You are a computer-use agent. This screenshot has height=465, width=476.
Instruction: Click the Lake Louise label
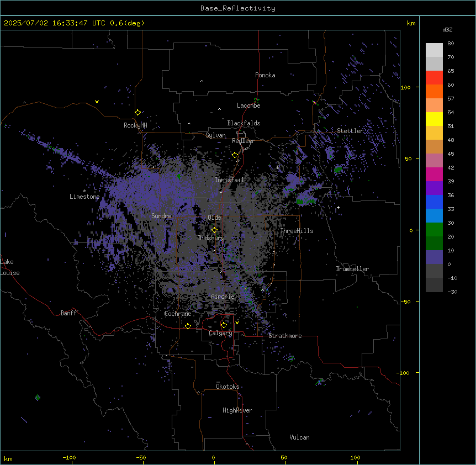[10, 267]
